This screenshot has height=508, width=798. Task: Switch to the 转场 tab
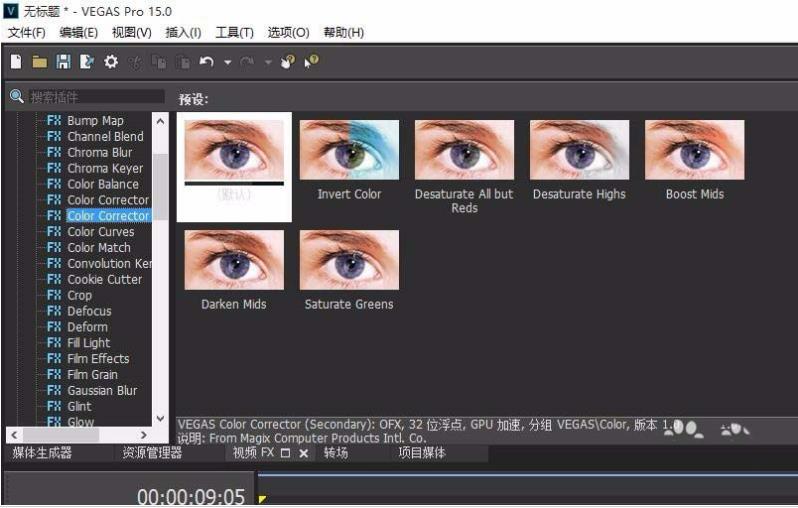[x=336, y=453]
